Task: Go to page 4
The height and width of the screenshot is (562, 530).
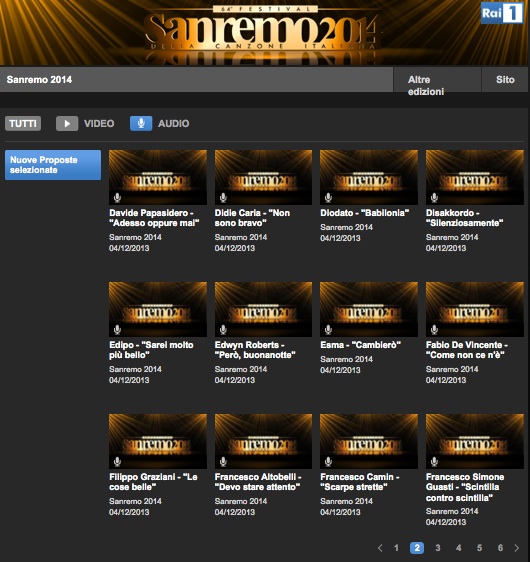Action: coord(458,548)
